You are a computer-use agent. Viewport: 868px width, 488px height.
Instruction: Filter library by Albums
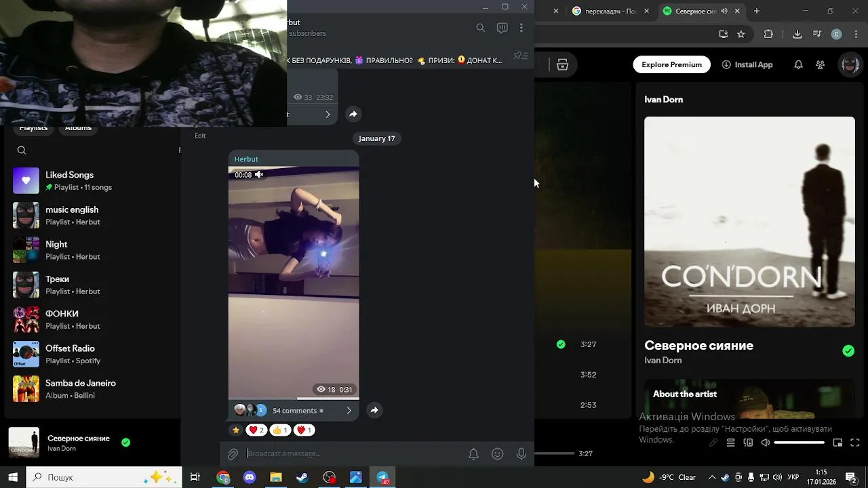pyautogui.click(x=78, y=128)
